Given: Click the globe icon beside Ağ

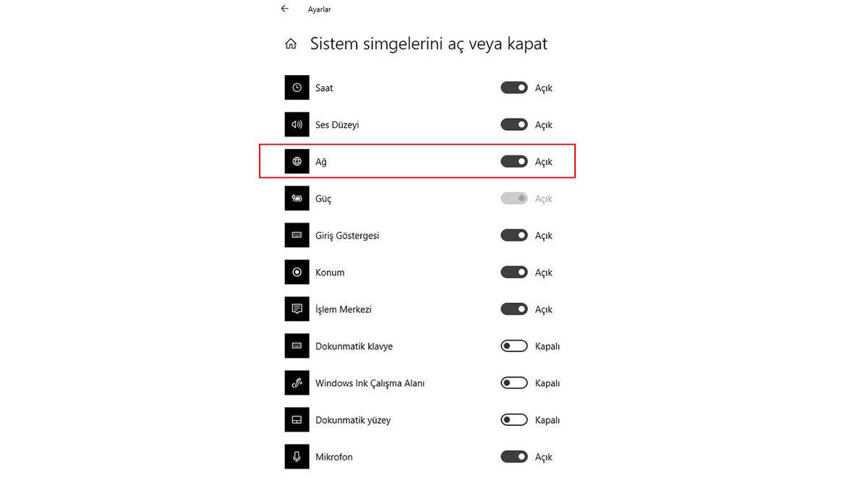Looking at the screenshot, I should click(297, 161).
